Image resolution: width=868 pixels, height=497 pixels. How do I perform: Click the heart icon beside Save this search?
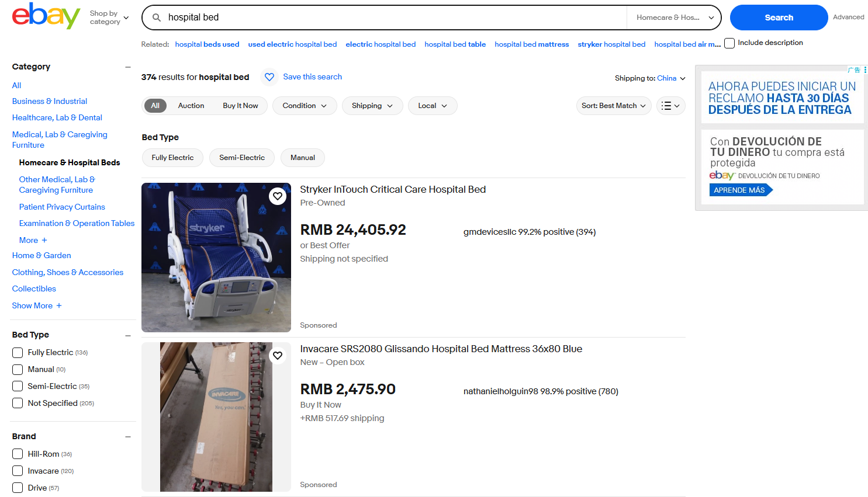pyautogui.click(x=269, y=77)
